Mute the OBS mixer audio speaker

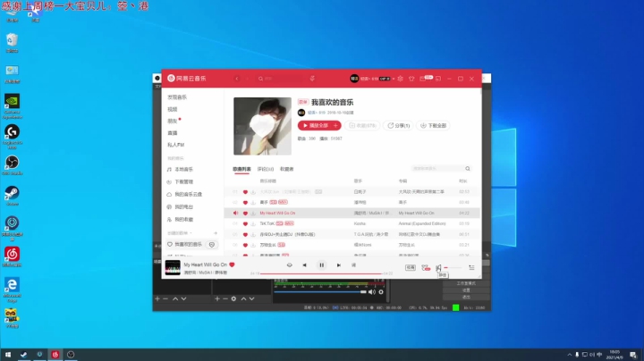pyautogui.click(x=372, y=292)
